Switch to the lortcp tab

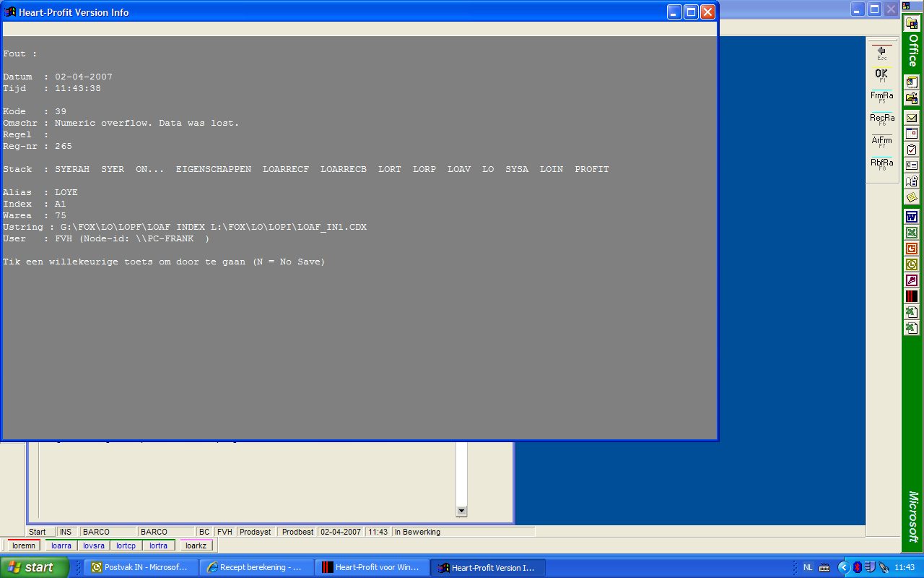point(126,545)
